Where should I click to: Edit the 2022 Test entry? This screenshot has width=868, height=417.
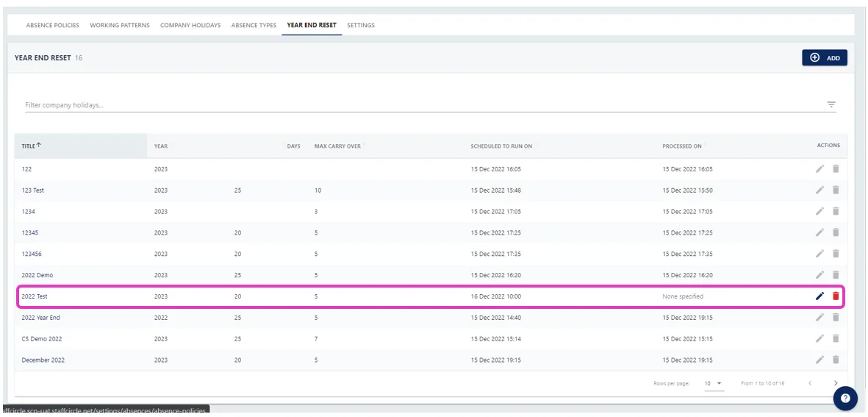click(x=819, y=296)
